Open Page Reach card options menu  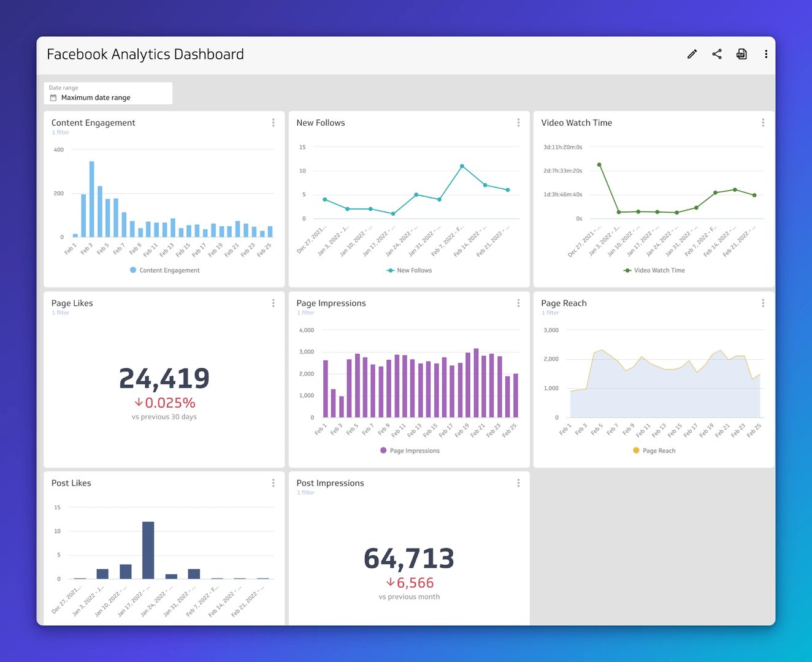point(763,303)
